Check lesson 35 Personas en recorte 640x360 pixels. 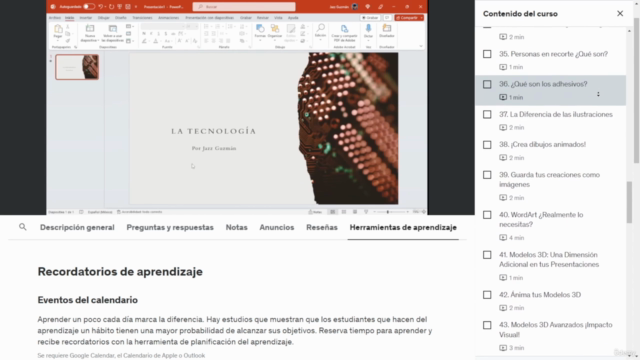point(487,54)
